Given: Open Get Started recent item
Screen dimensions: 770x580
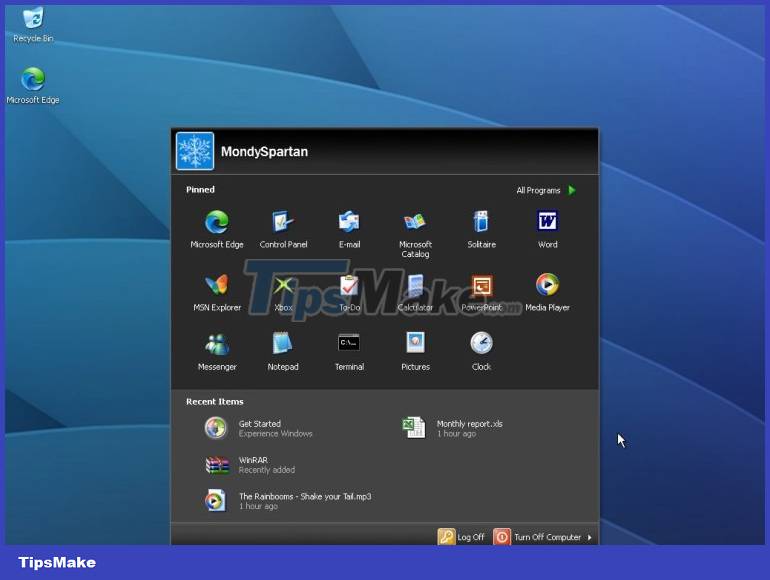Looking at the screenshot, I should (259, 428).
